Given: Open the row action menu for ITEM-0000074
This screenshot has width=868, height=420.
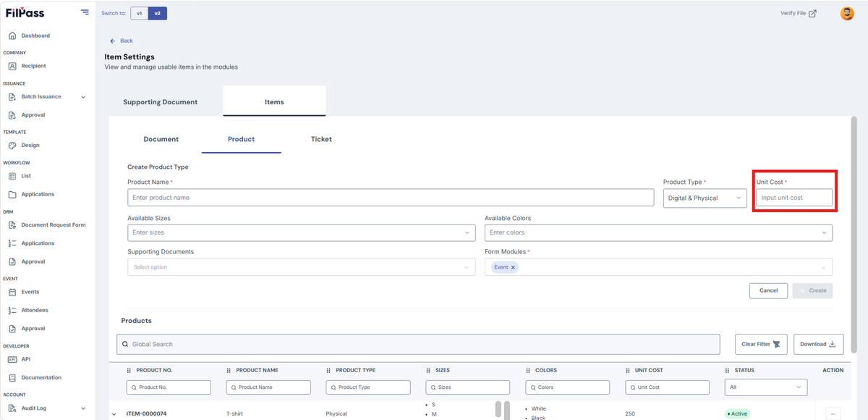Looking at the screenshot, I should (x=833, y=413).
